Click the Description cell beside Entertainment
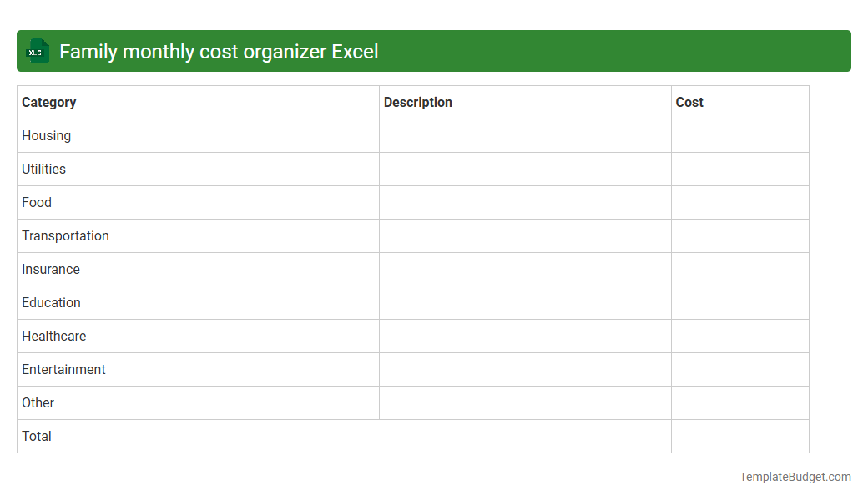868x501 pixels. coord(524,369)
